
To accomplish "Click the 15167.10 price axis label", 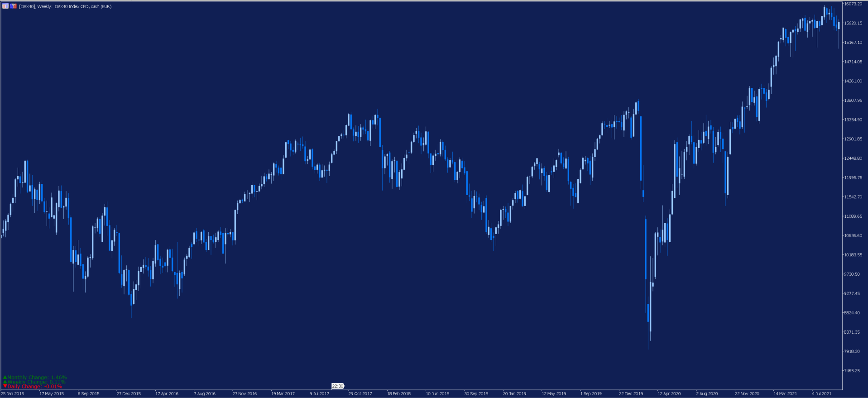I will tap(854, 42).
